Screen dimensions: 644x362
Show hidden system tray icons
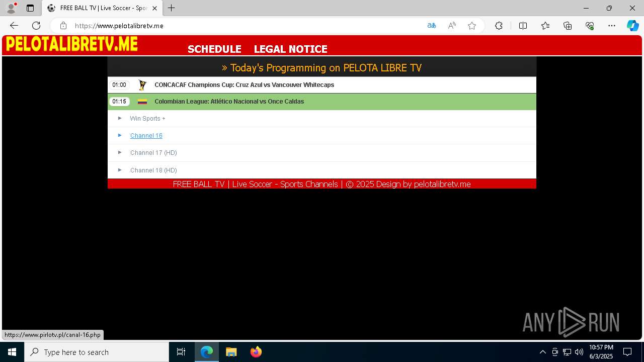coord(542,352)
